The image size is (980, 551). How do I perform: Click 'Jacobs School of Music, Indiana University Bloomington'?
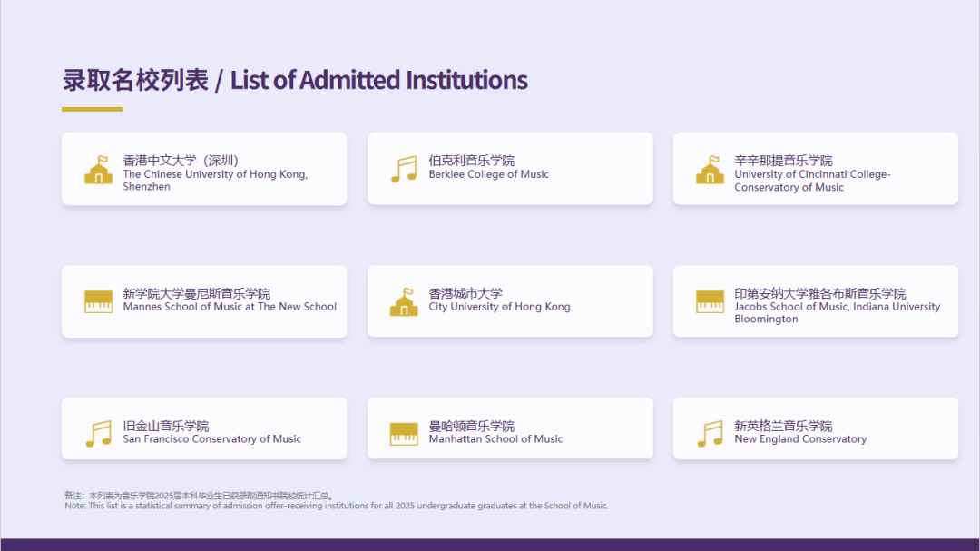838,312
